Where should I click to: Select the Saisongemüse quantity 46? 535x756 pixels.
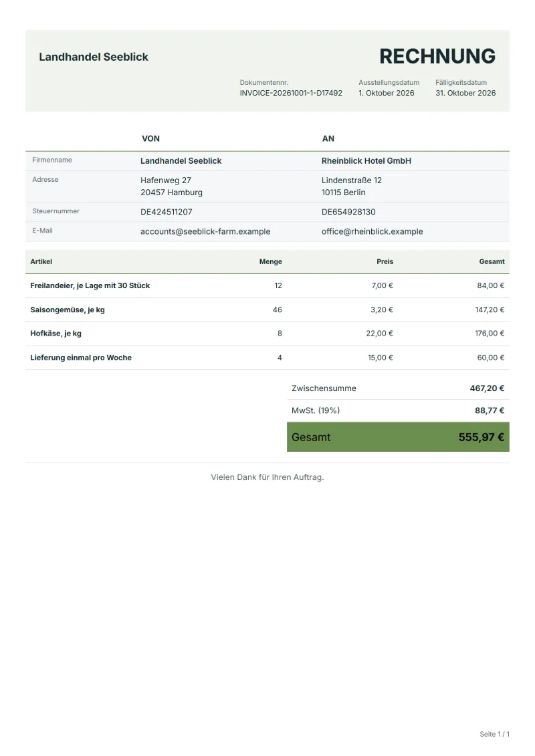(278, 309)
